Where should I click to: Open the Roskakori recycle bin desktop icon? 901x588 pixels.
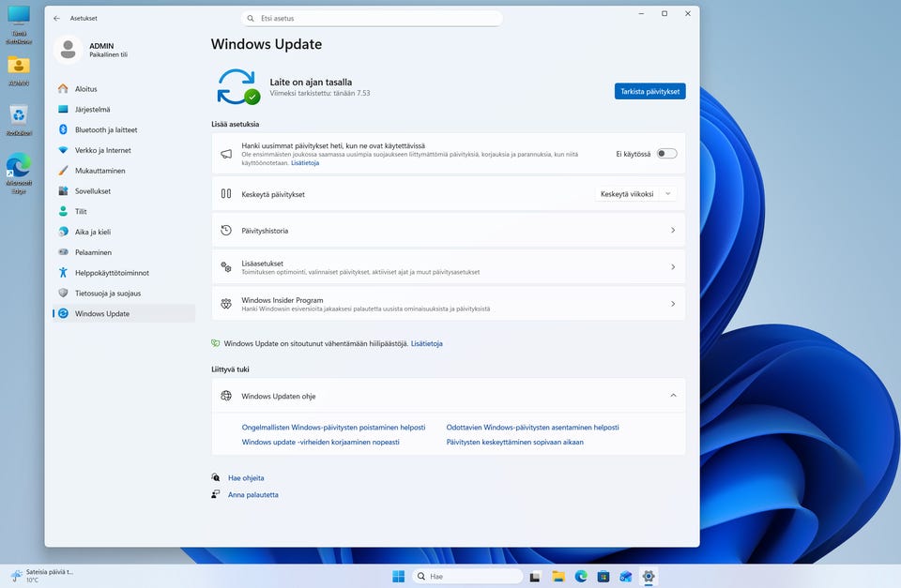pyautogui.click(x=19, y=120)
